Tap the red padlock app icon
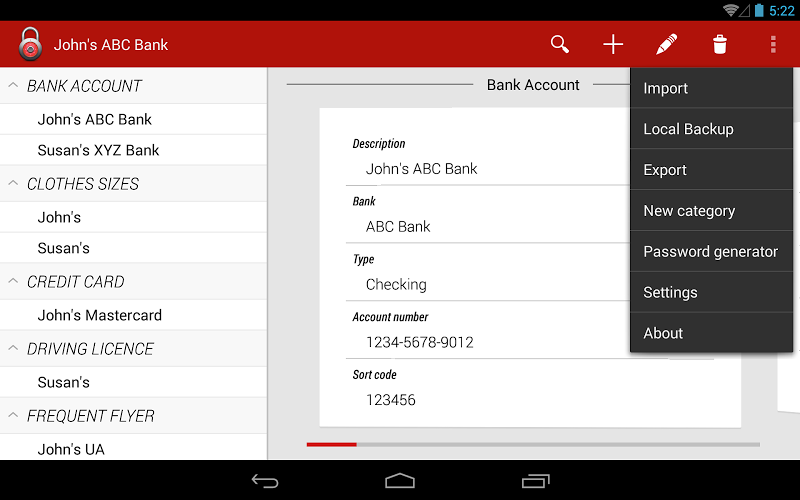Image resolution: width=800 pixels, height=500 pixels. pos(30,44)
